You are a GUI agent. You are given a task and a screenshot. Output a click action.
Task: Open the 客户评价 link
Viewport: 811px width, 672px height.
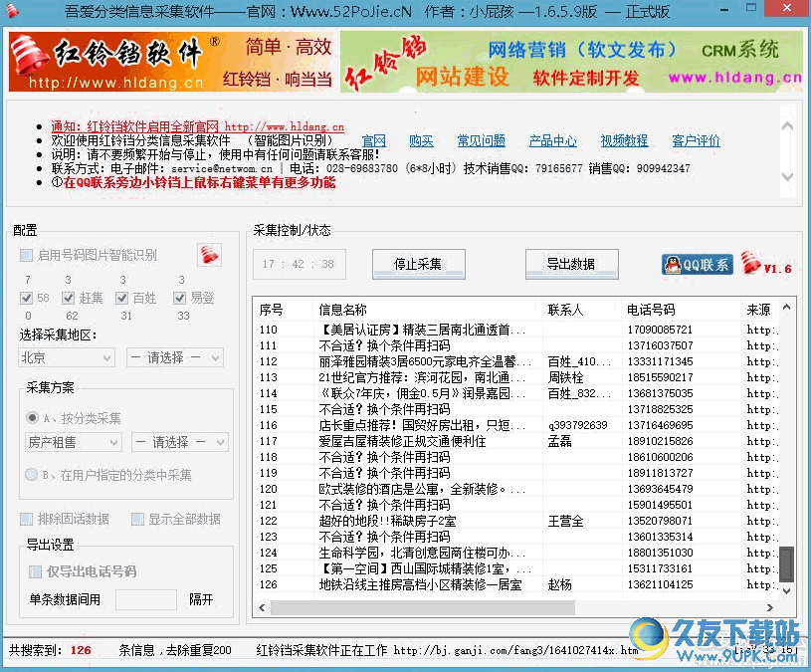(696, 140)
